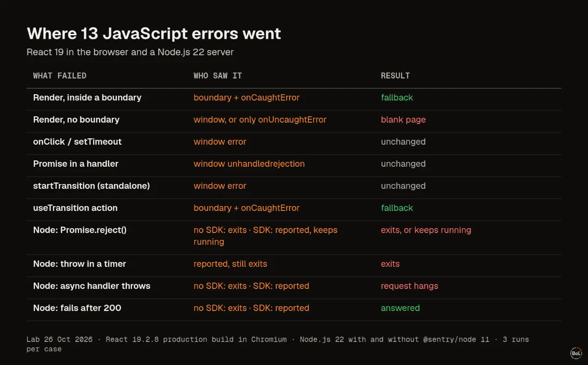Click the "blank page" result
This screenshot has height=365, width=588.
(403, 120)
